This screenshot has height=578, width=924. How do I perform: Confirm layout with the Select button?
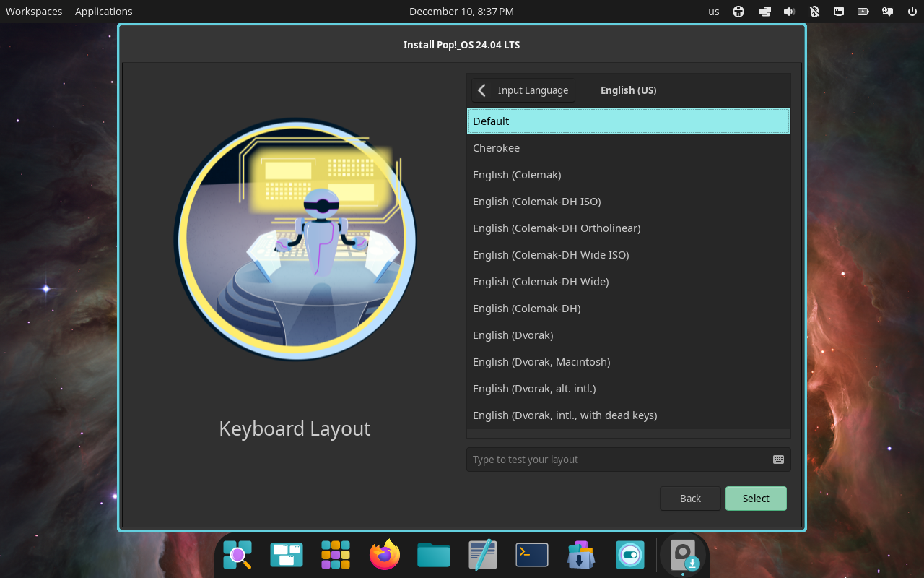755,498
